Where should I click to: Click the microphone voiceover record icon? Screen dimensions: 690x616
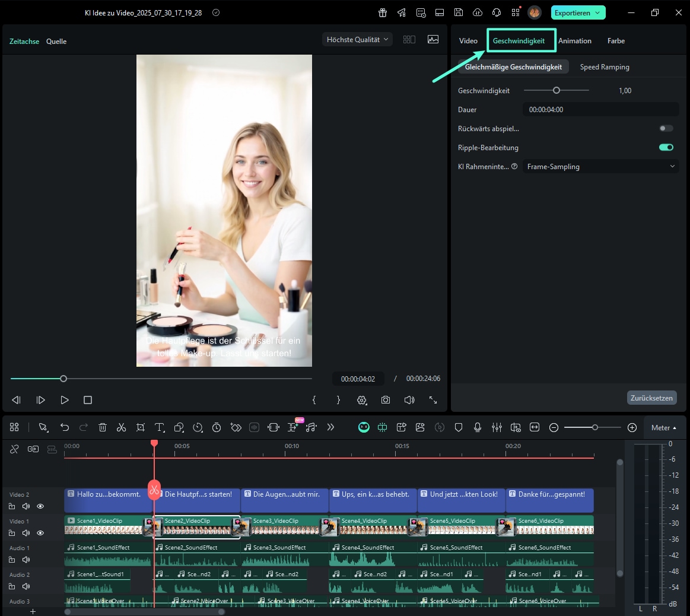pyautogui.click(x=478, y=427)
